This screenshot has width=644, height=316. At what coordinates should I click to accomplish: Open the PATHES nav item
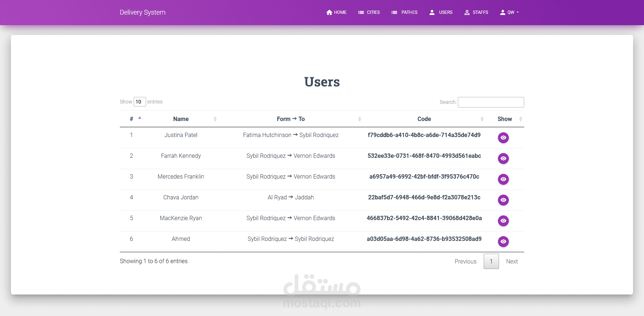[404, 12]
